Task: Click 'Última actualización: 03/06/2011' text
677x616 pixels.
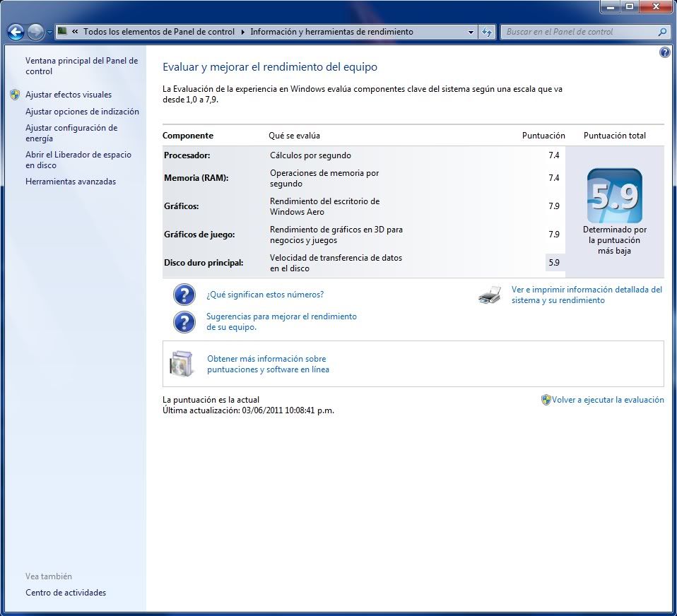Action: click(x=248, y=410)
